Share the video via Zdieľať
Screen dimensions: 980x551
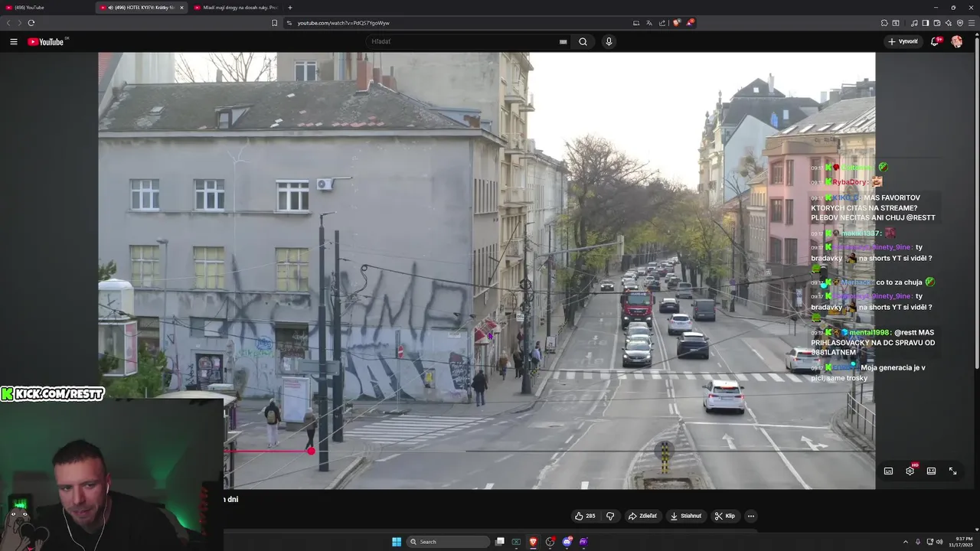tap(642, 516)
